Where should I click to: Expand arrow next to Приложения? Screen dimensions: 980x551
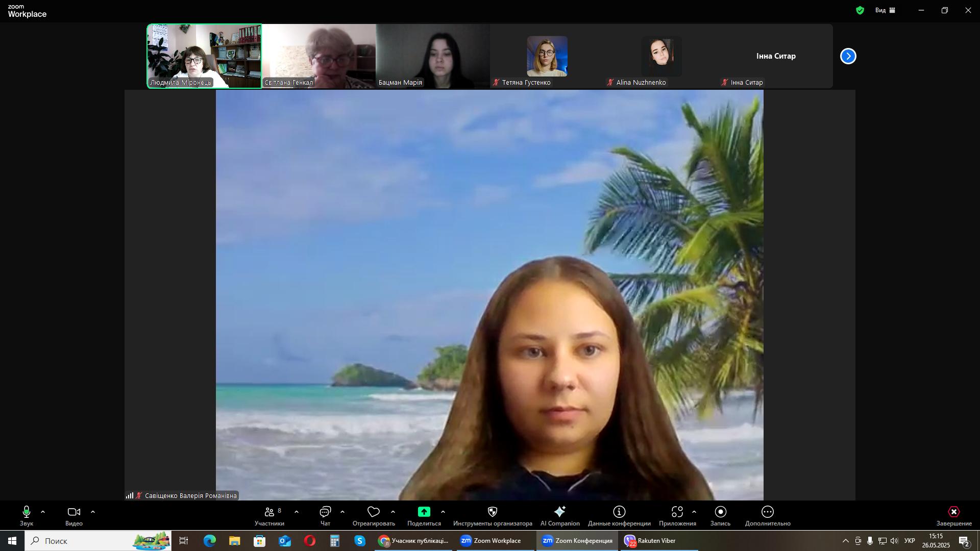click(694, 512)
